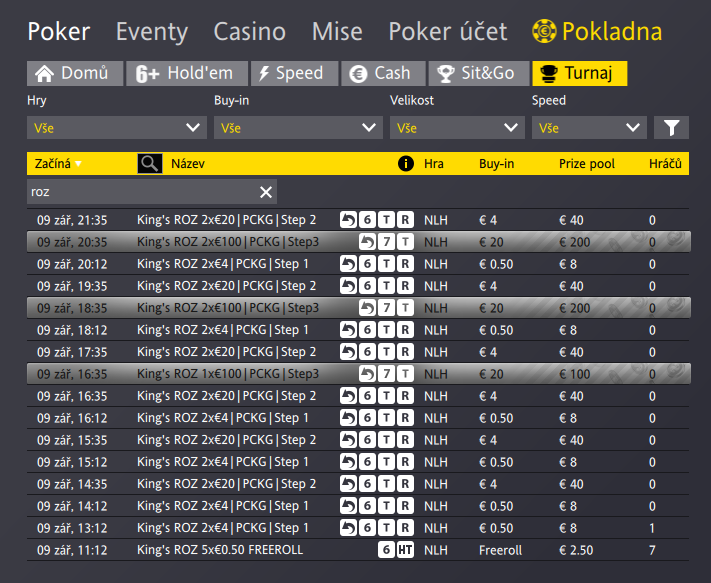
Task: Open the Velikost size dropdown
Action: point(456,128)
